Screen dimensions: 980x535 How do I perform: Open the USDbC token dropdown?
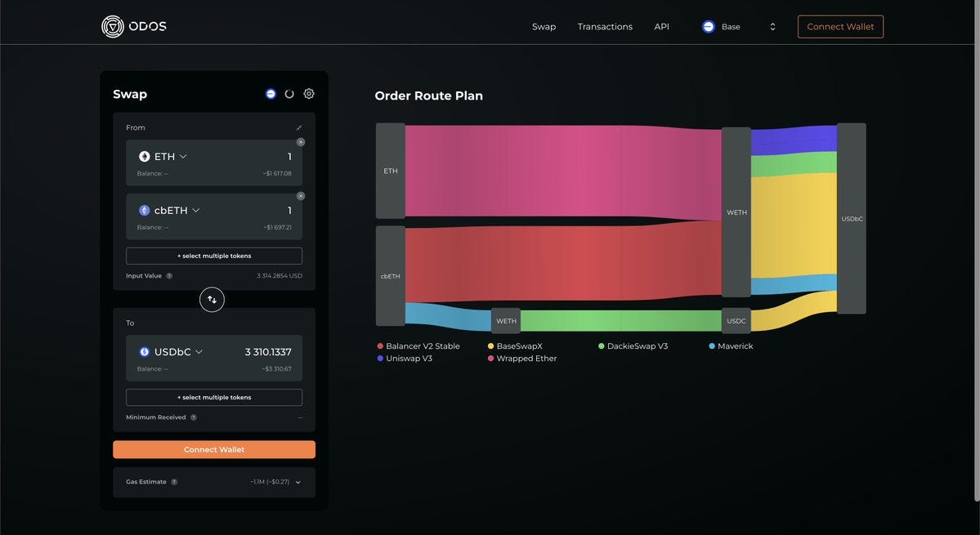pyautogui.click(x=171, y=352)
